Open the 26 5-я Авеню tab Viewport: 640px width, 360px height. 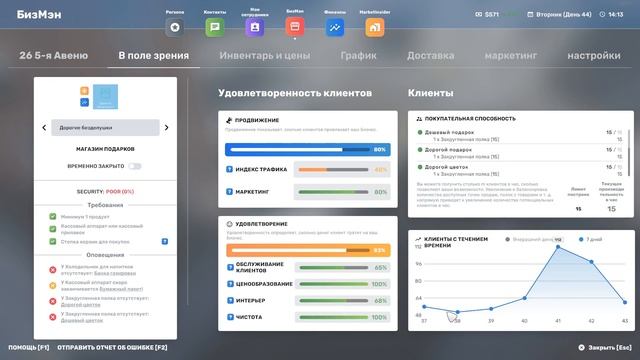tap(53, 56)
